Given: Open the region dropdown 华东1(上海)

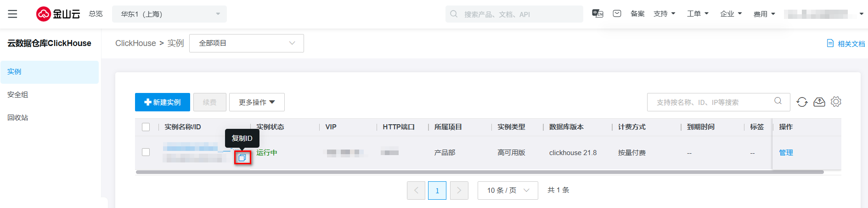Looking at the screenshot, I should tap(169, 14).
